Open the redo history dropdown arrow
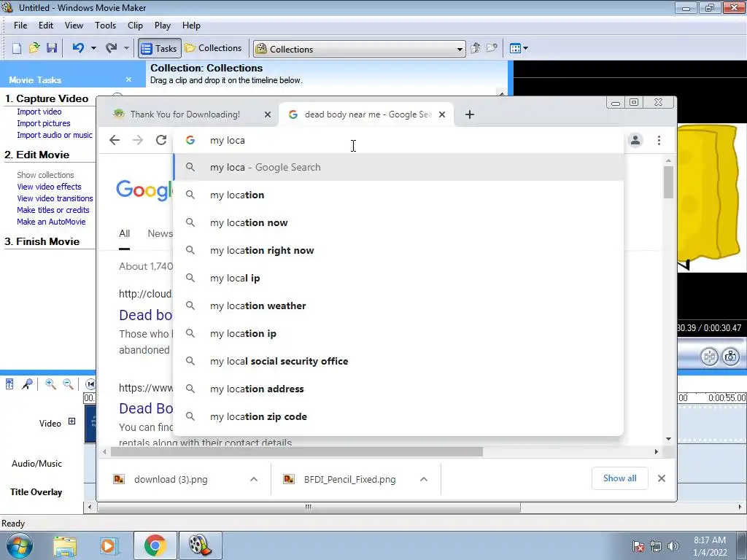This screenshot has width=747, height=560. tap(126, 48)
